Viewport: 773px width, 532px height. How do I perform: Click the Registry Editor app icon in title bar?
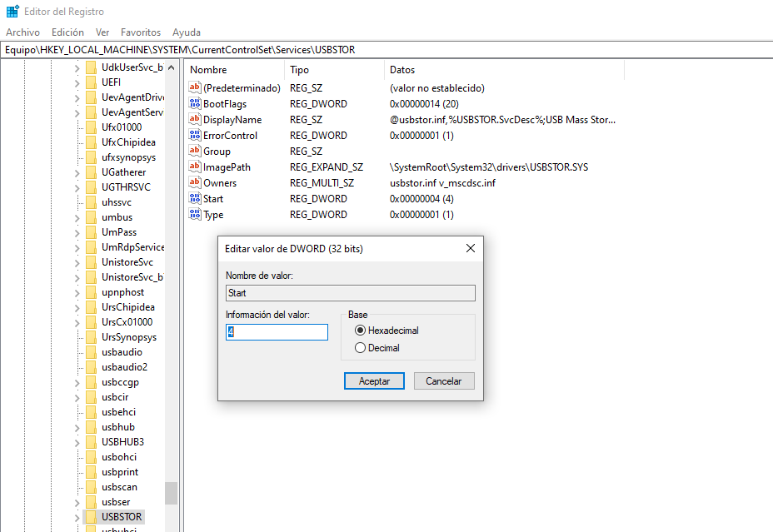pyautogui.click(x=12, y=12)
